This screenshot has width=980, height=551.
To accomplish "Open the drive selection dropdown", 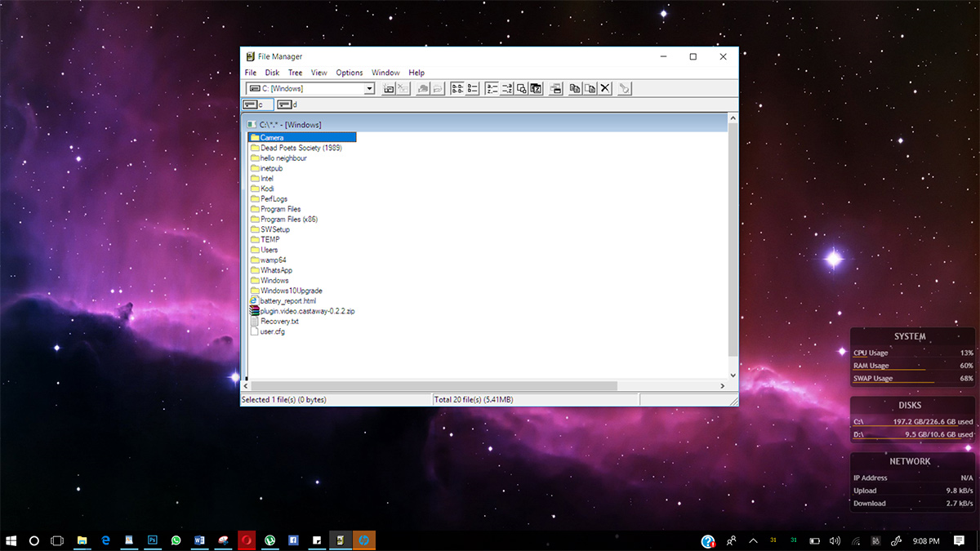I will click(x=369, y=88).
